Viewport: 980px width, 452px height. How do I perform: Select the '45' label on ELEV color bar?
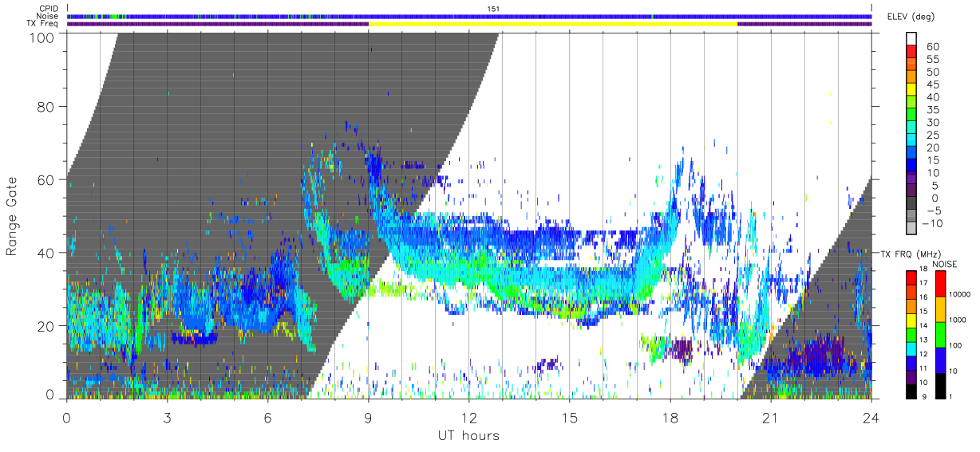(932, 85)
